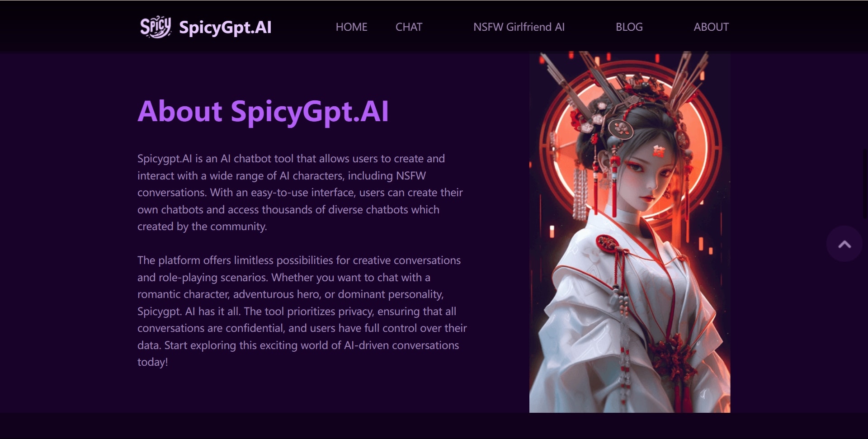Open the CHAT menu item
Image resolution: width=868 pixels, height=439 pixels.
[x=409, y=27]
